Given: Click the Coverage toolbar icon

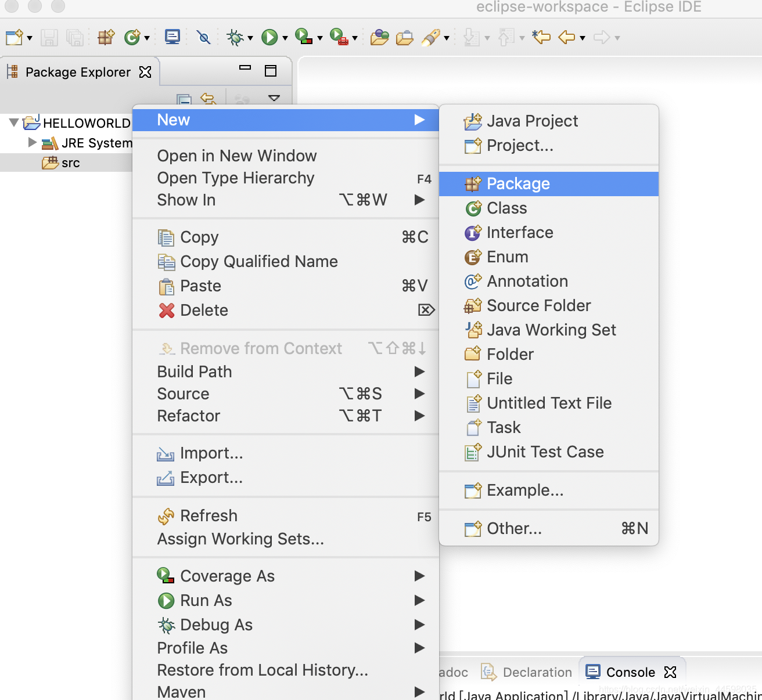Looking at the screenshot, I should pos(304,37).
